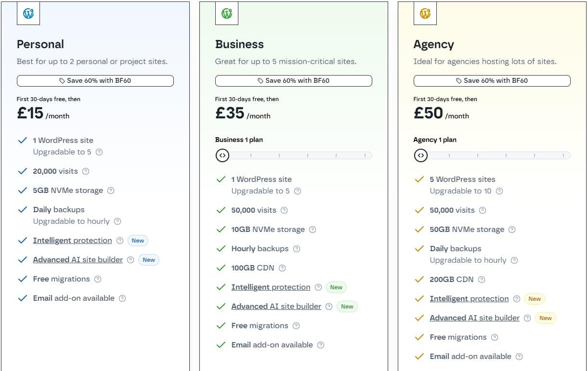The width and height of the screenshot is (588, 371).
Task: Click the Personal plan WordPress logo icon
Action: point(28,13)
